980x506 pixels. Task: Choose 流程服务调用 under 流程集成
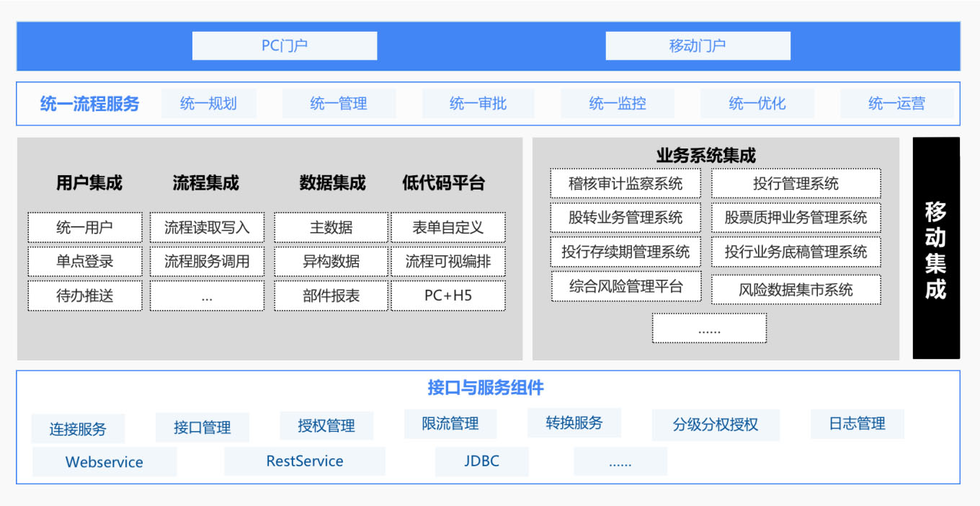click(207, 262)
